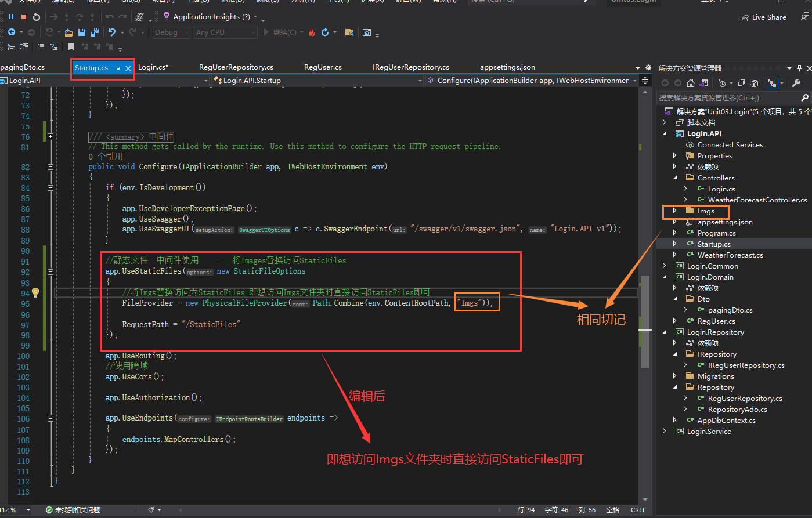812x518 pixels.
Task: Open the Login.API project dropdown
Action: tap(105, 81)
